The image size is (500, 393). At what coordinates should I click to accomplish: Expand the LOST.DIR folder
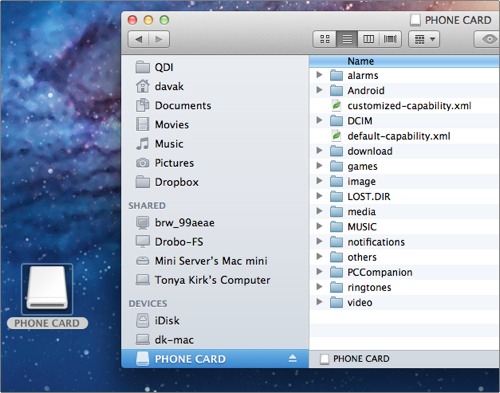319,196
